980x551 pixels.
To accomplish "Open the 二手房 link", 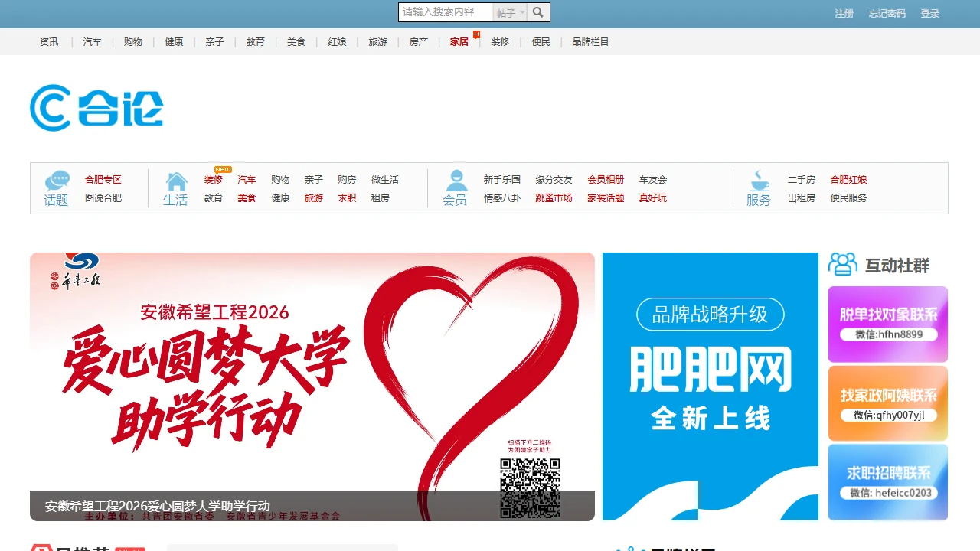I will (802, 180).
